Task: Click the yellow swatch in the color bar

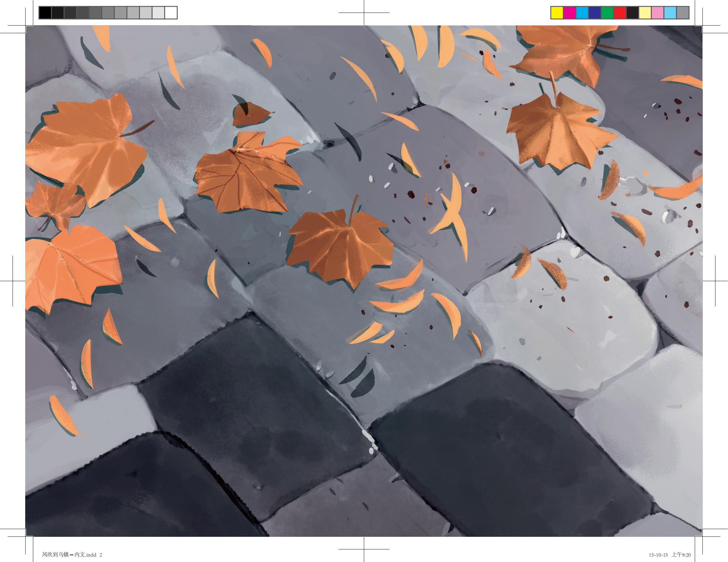Action: (557, 13)
